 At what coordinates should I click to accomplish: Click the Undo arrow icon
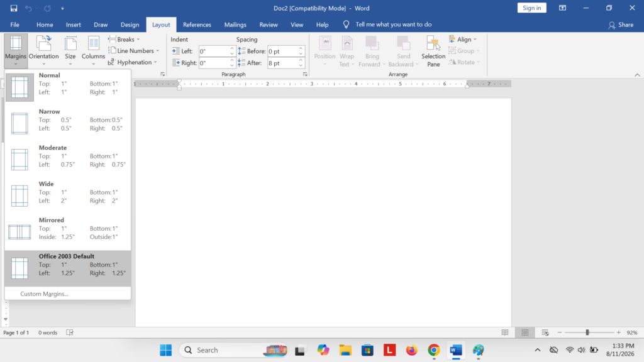point(28,8)
